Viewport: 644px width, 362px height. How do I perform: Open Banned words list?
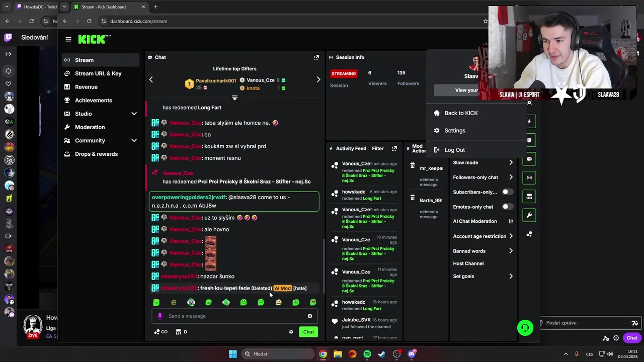(483, 251)
